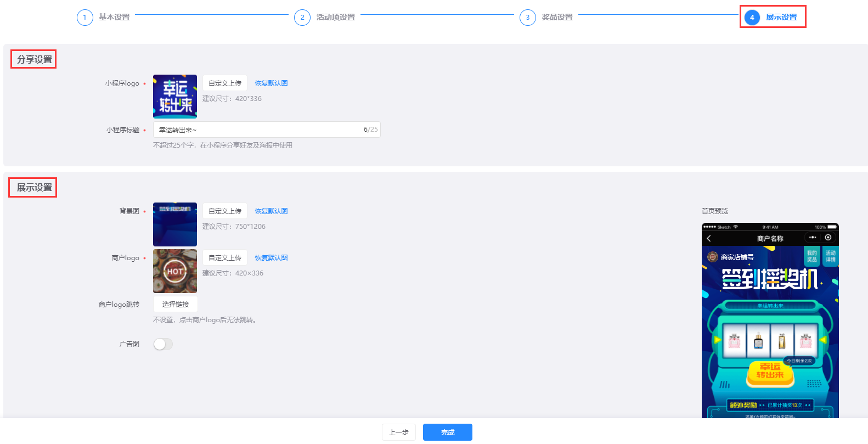868x444 pixels.
Task: Open 我的奖品 tag in preview
Action: 811,256
